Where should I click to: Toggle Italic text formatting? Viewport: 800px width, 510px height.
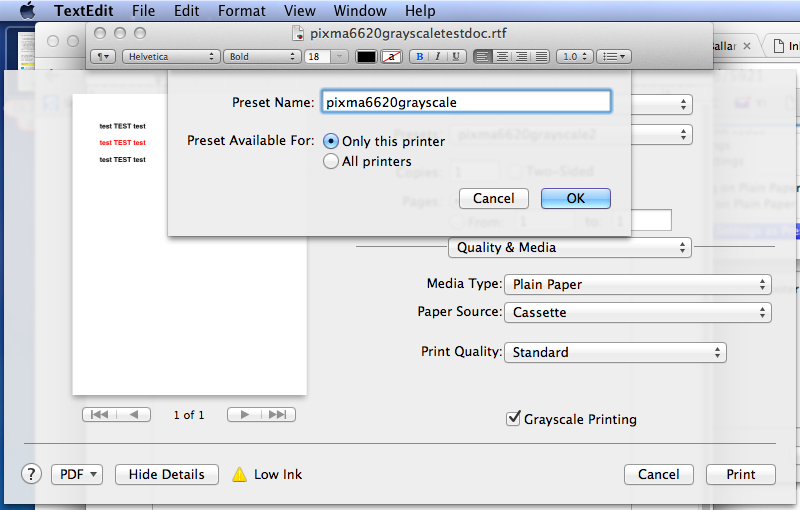[x=438, y=57]
